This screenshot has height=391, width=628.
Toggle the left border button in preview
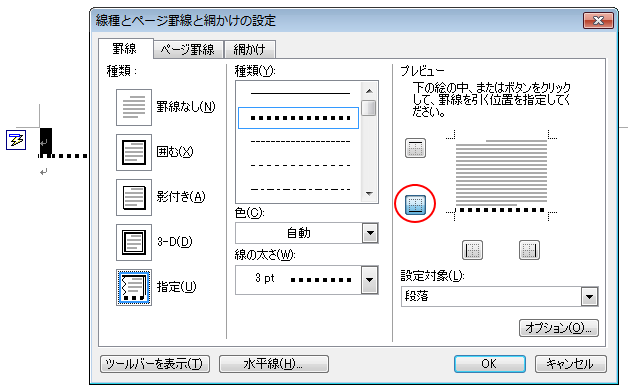tap(473, 250)
